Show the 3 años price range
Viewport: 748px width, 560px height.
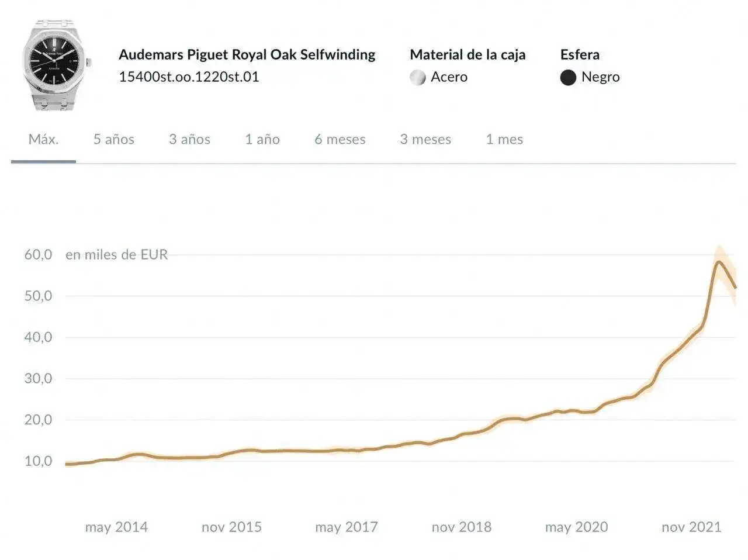tap(189, 139)
